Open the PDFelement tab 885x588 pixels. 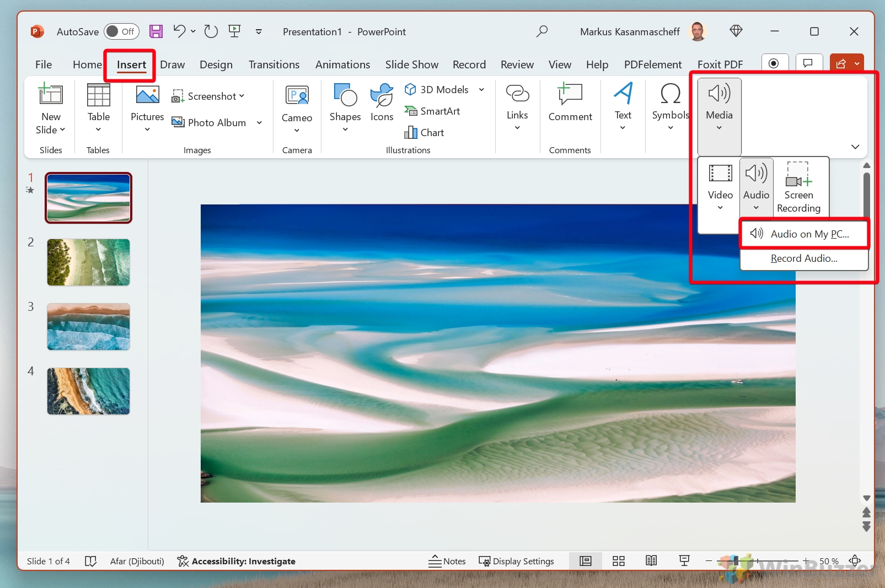coord(653,64)
